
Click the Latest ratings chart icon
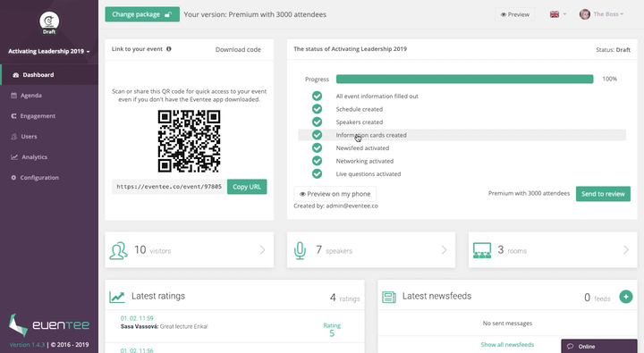(x=117, y=297)
